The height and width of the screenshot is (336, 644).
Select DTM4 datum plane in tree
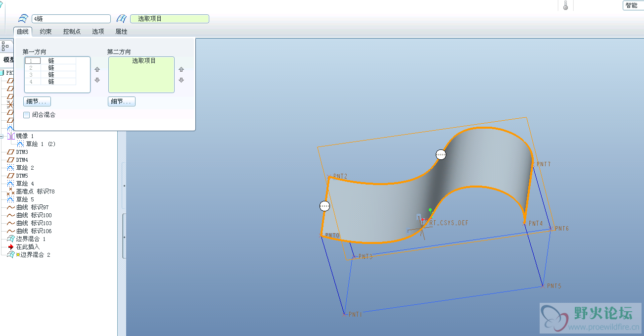22,160
